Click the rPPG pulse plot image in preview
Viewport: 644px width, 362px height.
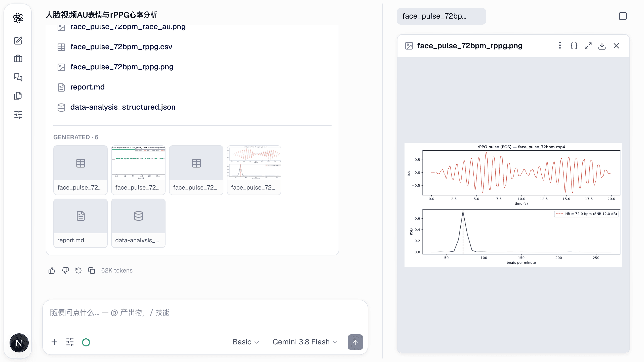click(513, 205)
